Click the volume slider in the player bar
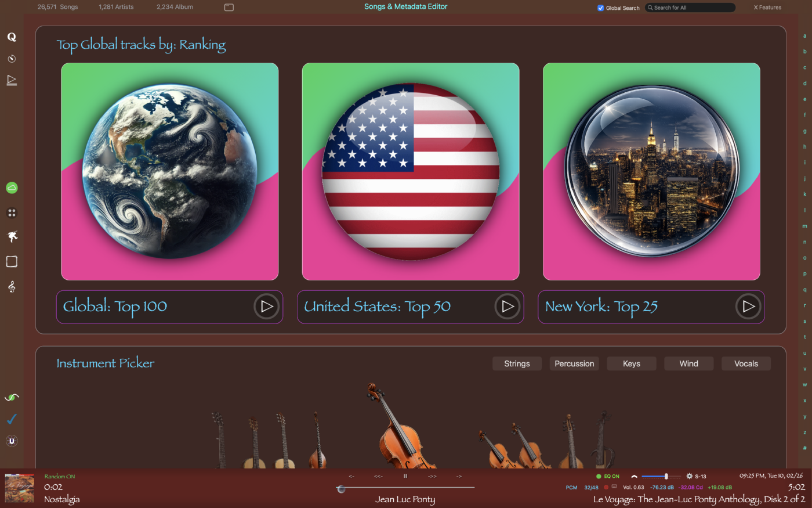Image resolution: width=812 pixels, height=508 pixels. [x=661, y=476]
